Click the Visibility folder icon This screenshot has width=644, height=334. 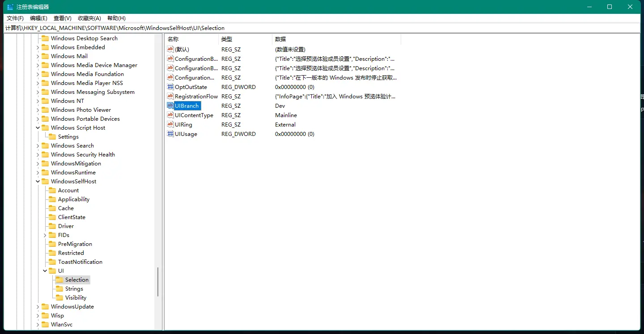point(59,298)
